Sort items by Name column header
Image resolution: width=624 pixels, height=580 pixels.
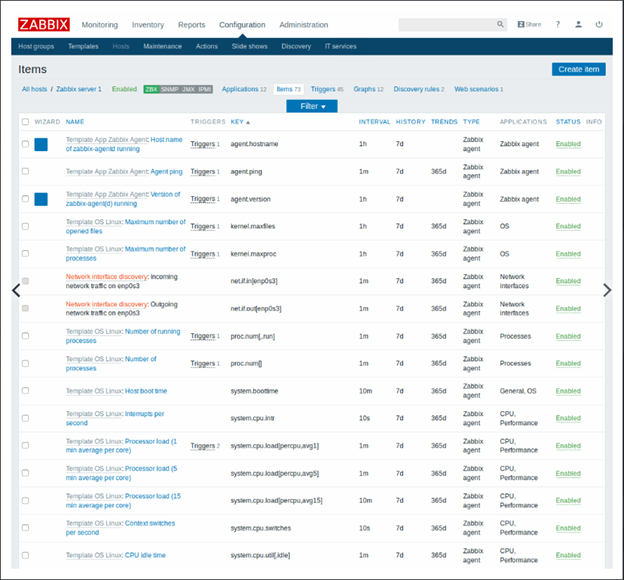point(75,122)
